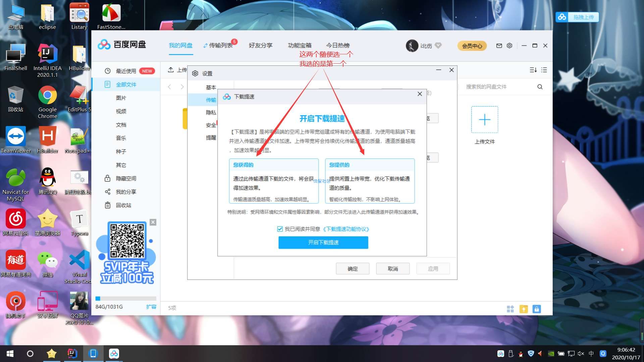Close the 下载提速 dialog
Viewport: 644px width, 362px height.
tap(420, 94)
